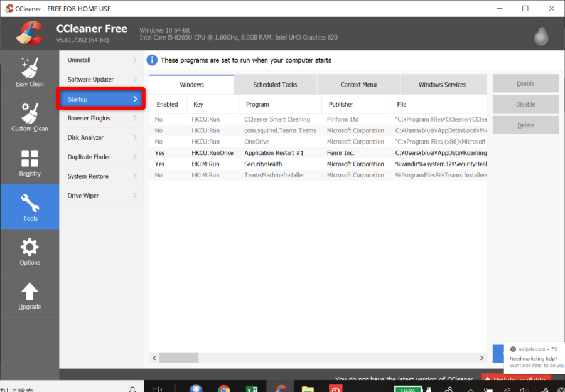The image size is (565, 392).
Task: Select the Tools wrench icon
Action: pos(30,203)
